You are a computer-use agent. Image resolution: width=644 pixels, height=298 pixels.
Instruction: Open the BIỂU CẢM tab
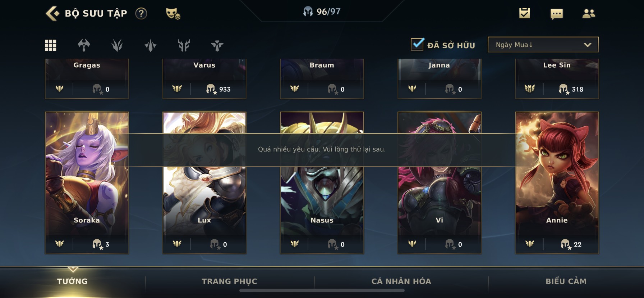tap(566, 281)
